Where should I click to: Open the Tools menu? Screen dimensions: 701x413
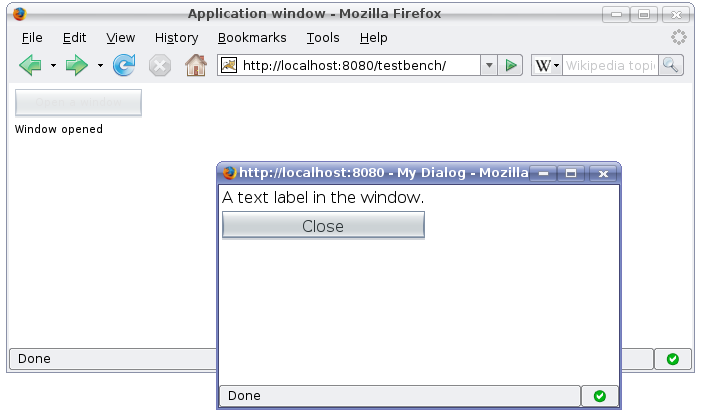point(323,38)
